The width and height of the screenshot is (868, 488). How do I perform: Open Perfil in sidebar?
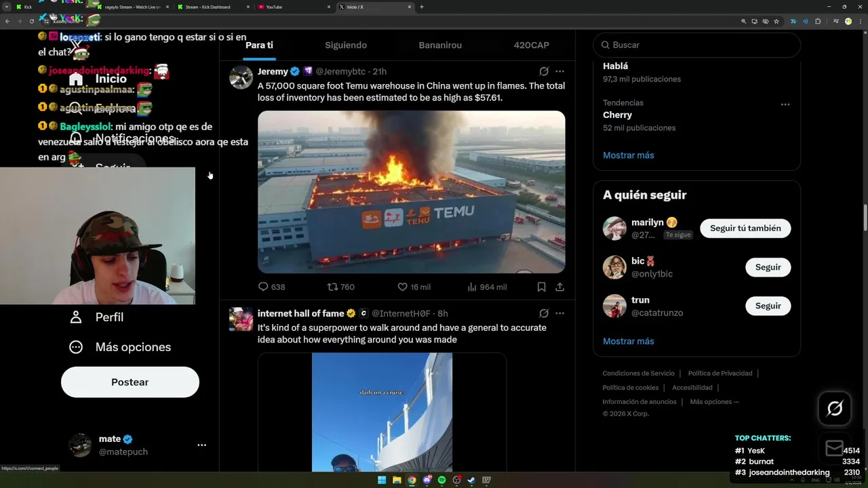pos(96,317)
